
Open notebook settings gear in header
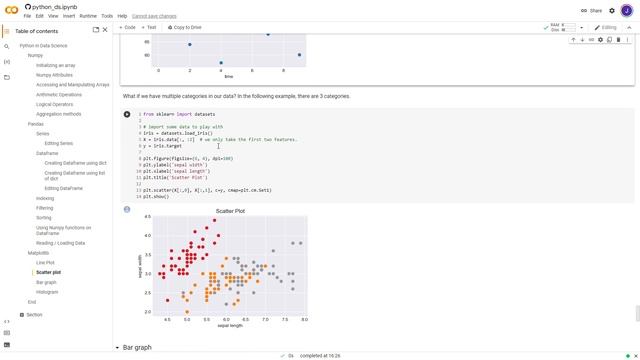coord(612,11)
